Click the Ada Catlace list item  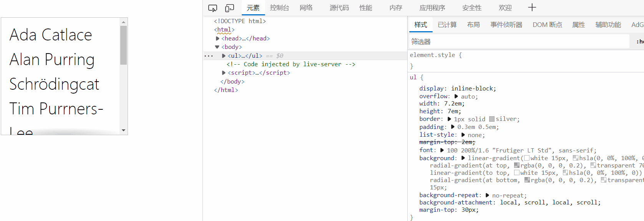click(51, 35)
